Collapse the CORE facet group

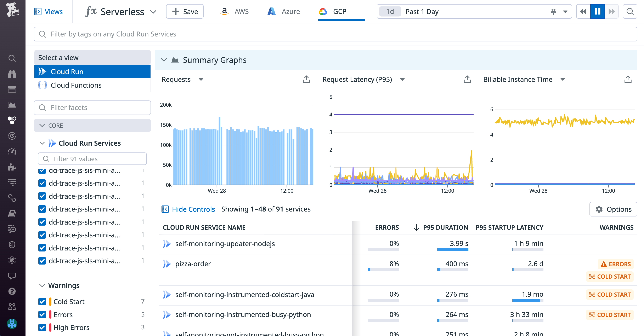42,125
